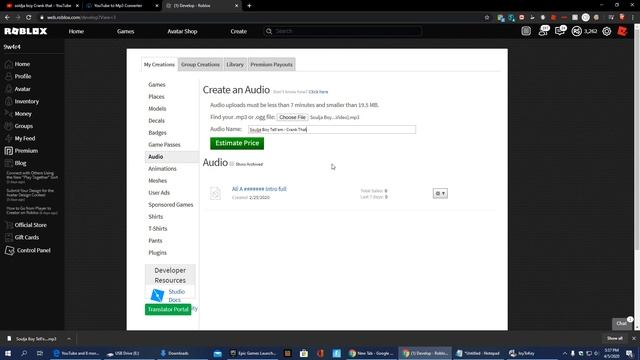Open options arrow for downloaded mp3 file
This screenshot has height=360, width=640.
pos(69,339)
